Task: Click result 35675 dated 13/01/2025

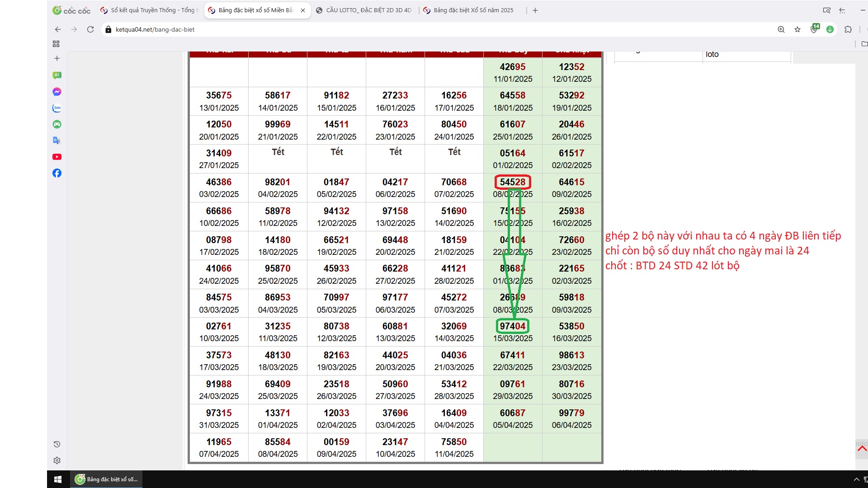Action: (x=219, y=95)
